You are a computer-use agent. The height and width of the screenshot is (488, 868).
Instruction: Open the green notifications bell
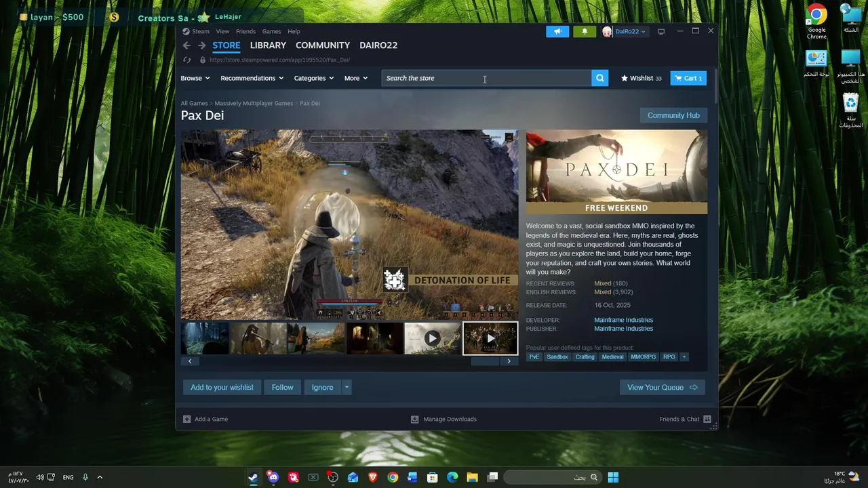tap(585, 31)
